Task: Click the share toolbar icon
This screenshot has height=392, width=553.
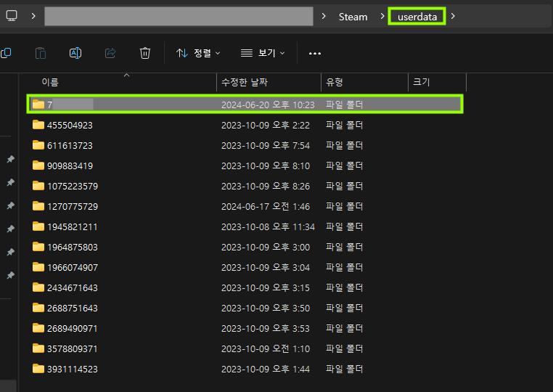Action: click(x=110, y=53)
